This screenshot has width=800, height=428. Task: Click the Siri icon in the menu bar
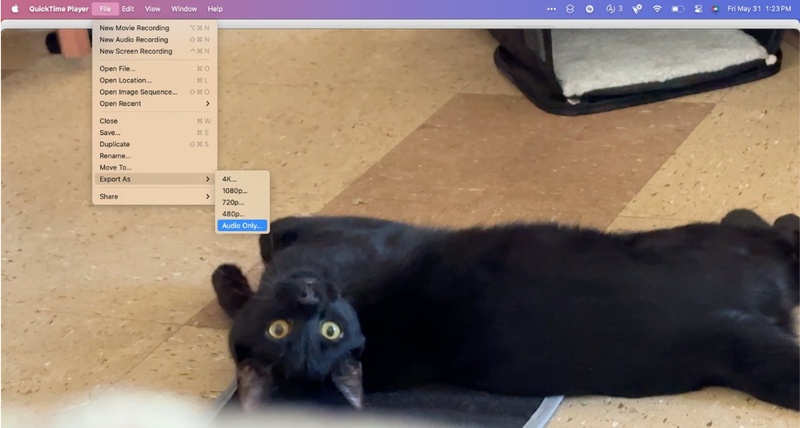click(x=715, y=9)
